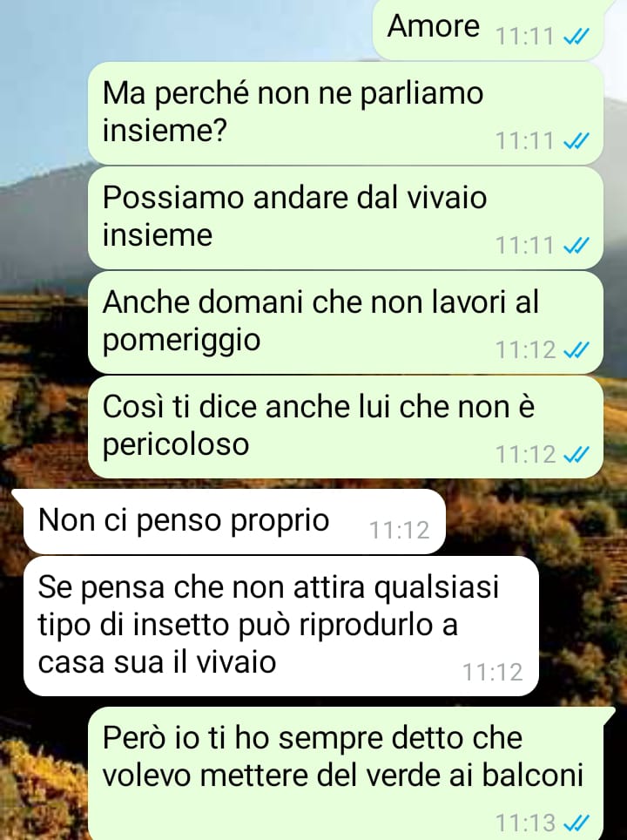Tap the 'Amore' message bubble
The image size is (627, 840).
click(x=490, y=30)
